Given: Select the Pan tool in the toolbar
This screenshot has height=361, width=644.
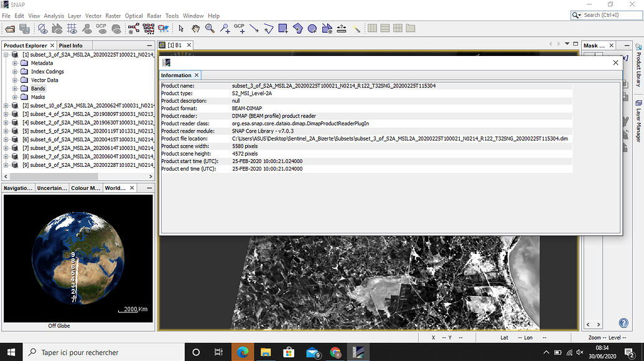Looking at the screenshot, I should point(196,29).
